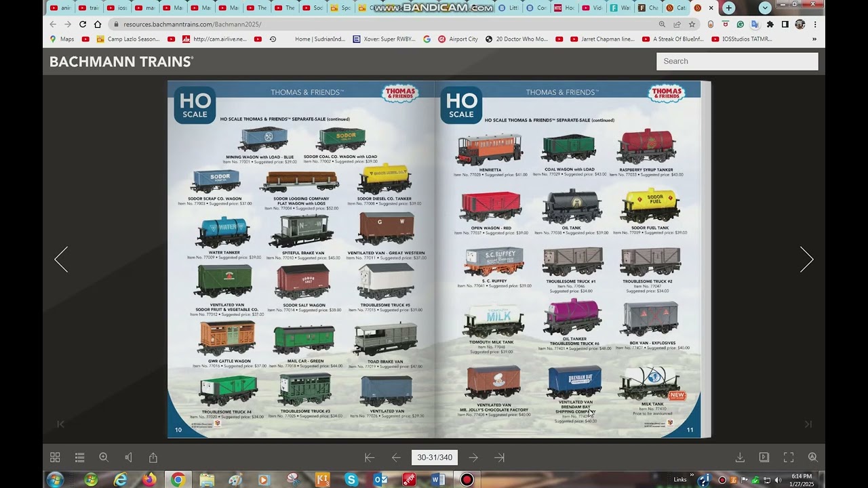Click the search icon in bottom toolbar
The height and width of the screenshot is (488, 868).
(x=812, y=457)
